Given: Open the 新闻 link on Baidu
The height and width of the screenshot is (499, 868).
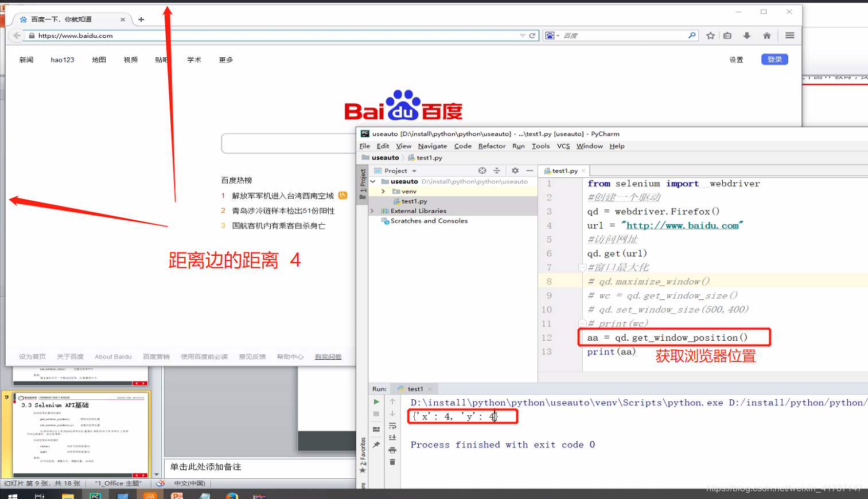Looking at the screenshot, I should [x=26, y=60].
